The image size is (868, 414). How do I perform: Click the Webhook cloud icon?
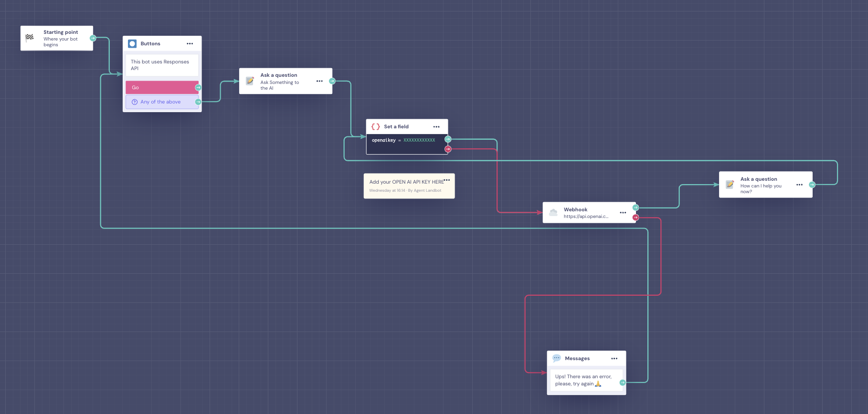(x=553, y=213)
